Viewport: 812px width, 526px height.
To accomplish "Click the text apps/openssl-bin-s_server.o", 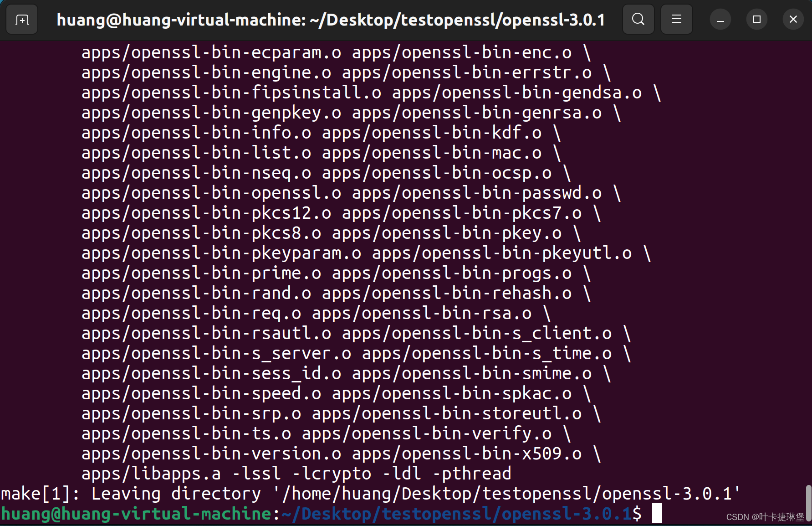I will [x=216, y=354].
